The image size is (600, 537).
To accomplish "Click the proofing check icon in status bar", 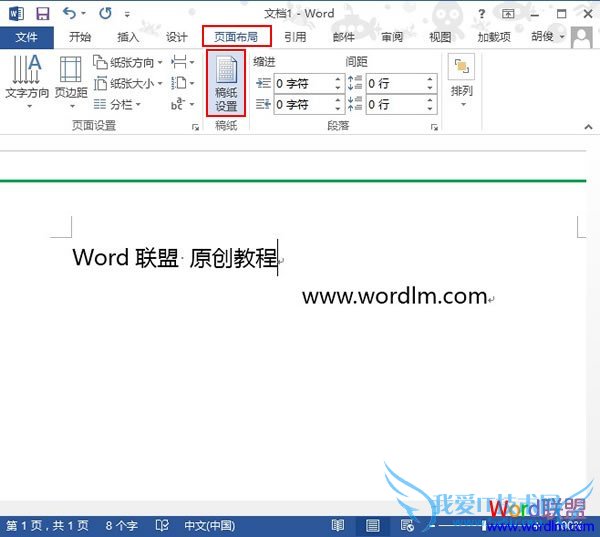I will [160, 526].
